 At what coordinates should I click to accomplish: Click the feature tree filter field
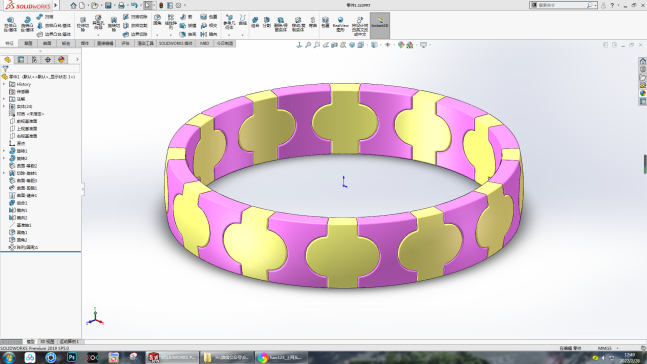point(40,69)
